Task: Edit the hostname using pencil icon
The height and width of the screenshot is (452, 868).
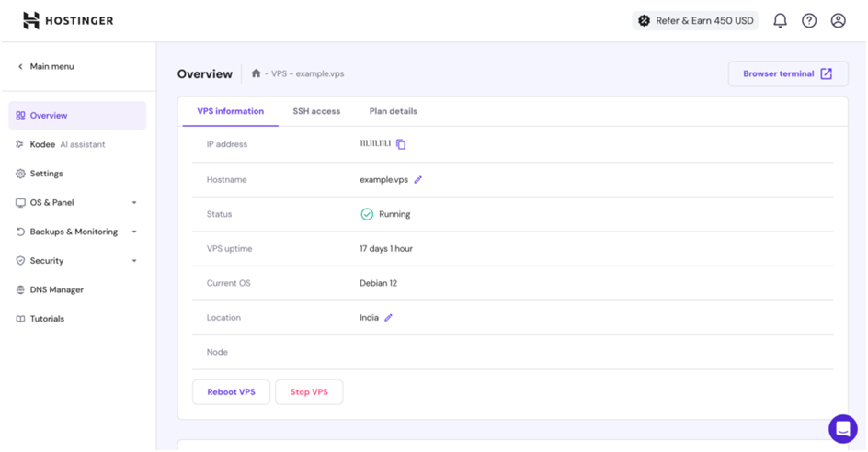Action: (x=418, y=180)
